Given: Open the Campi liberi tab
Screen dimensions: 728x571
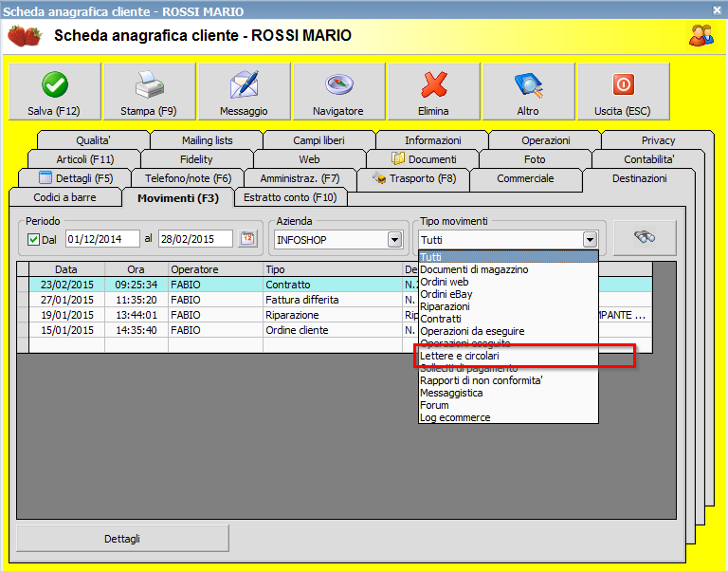Looking at the screenshot, I should click(318, 140).
